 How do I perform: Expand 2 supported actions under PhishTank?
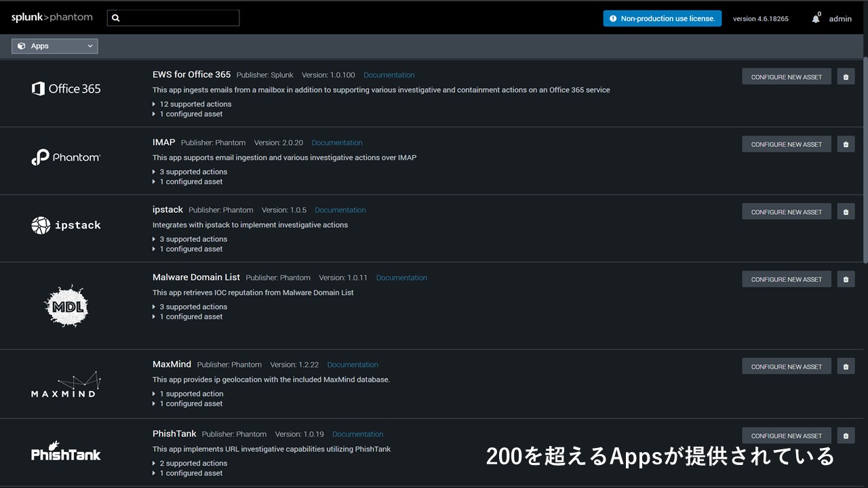point(190,463)
